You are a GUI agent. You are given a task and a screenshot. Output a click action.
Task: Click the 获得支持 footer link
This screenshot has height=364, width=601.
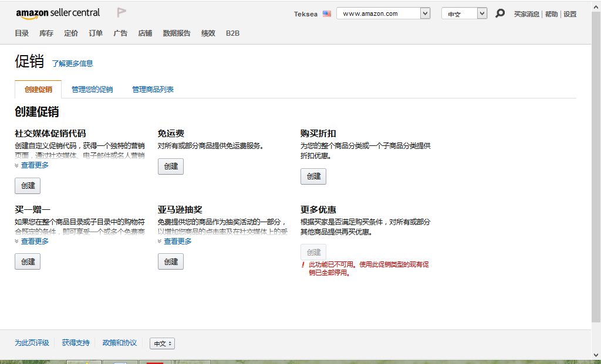(x=76, y=343)
